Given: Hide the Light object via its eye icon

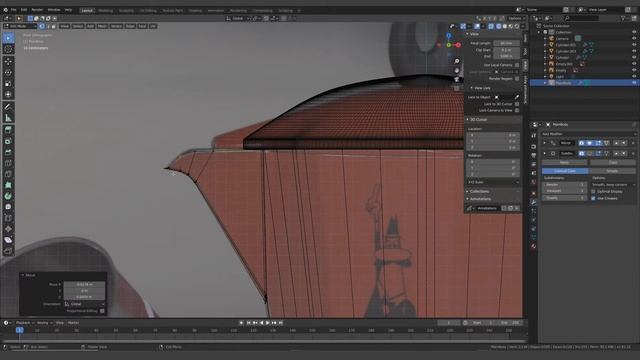Looking at the screenshot, I should pos(634,76).
